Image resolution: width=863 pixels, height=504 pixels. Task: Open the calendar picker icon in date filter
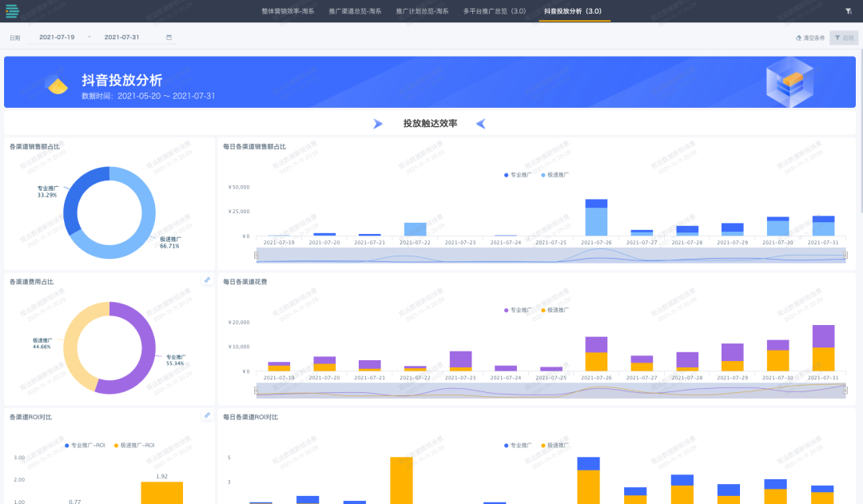pos(169,38)
